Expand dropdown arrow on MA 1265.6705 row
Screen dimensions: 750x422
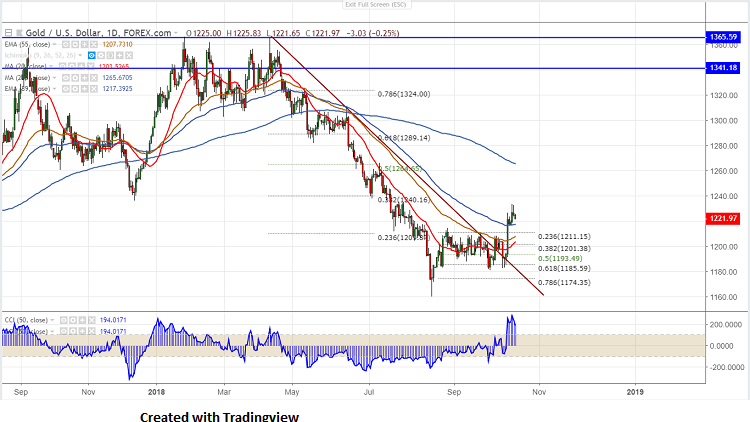click(54, 78)
